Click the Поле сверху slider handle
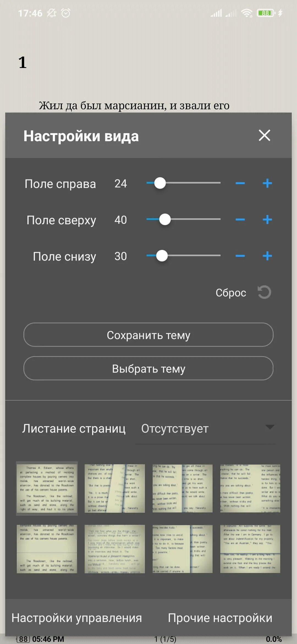 pyautogui.click(x=165, y=219)
